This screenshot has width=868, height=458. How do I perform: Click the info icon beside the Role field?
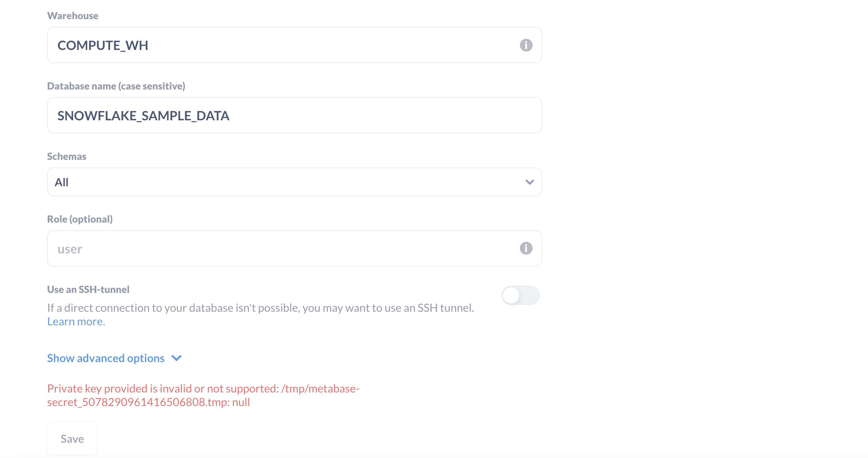(526, 248)
